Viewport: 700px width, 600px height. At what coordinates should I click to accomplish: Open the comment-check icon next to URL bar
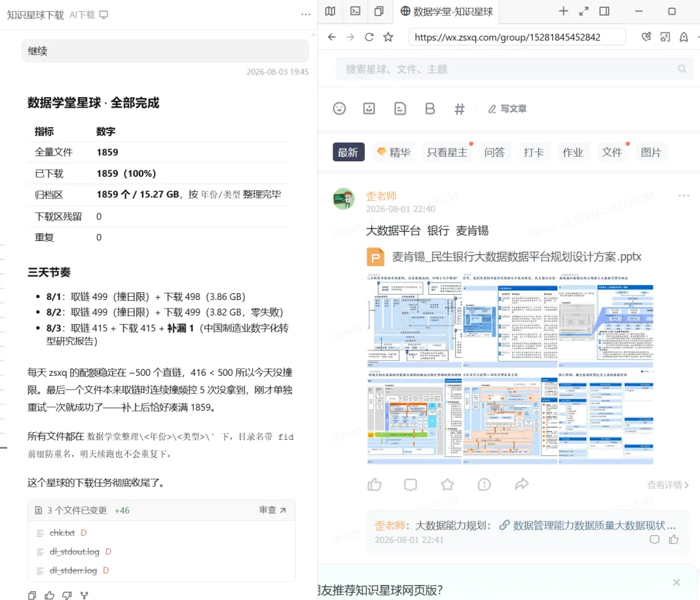[646, 37]
